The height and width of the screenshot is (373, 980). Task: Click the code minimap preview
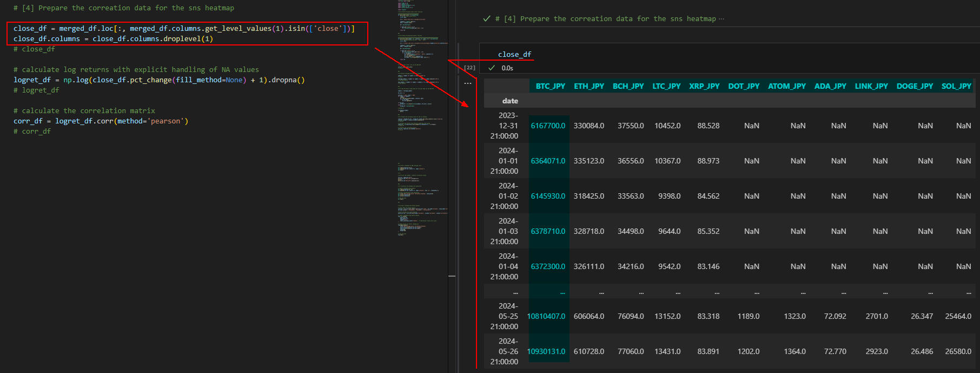423,119
